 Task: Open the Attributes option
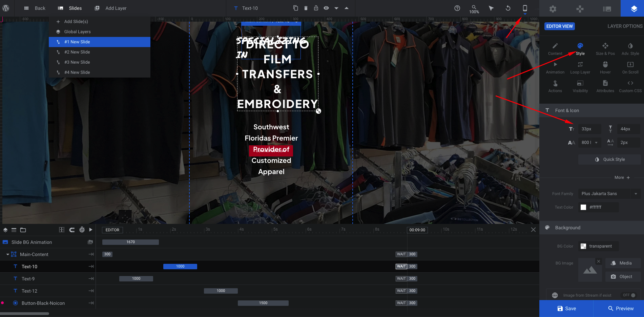coord(605,86)
